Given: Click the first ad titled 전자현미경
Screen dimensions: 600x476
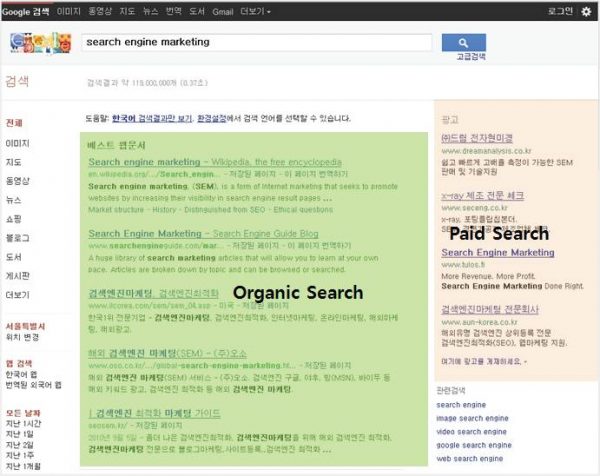Looking at the screenshot, I should [x=477, y=138].
